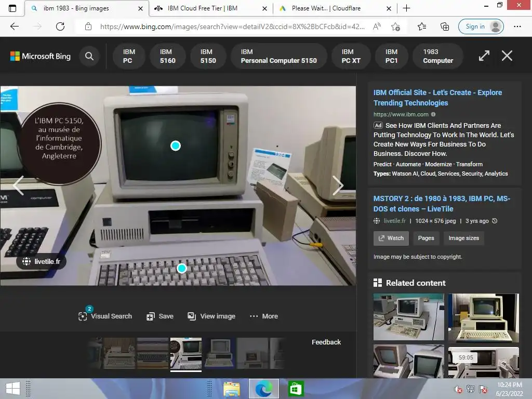Image resolution: width=532 pixels, height=399 pixels.
Task: Open Edge Settings and more menu
Action: 517,26
